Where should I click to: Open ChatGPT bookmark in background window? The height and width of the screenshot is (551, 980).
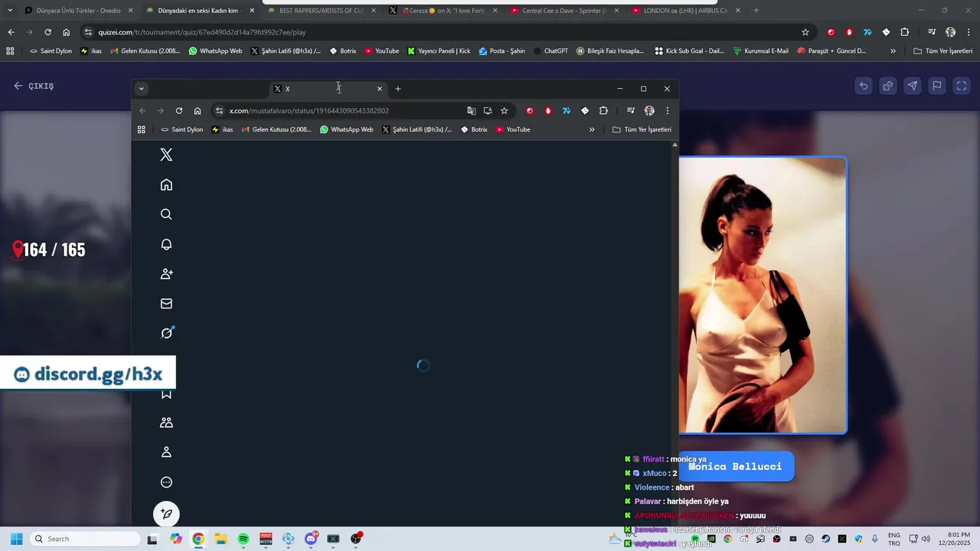pyautogui.click(x=550, y=51)
